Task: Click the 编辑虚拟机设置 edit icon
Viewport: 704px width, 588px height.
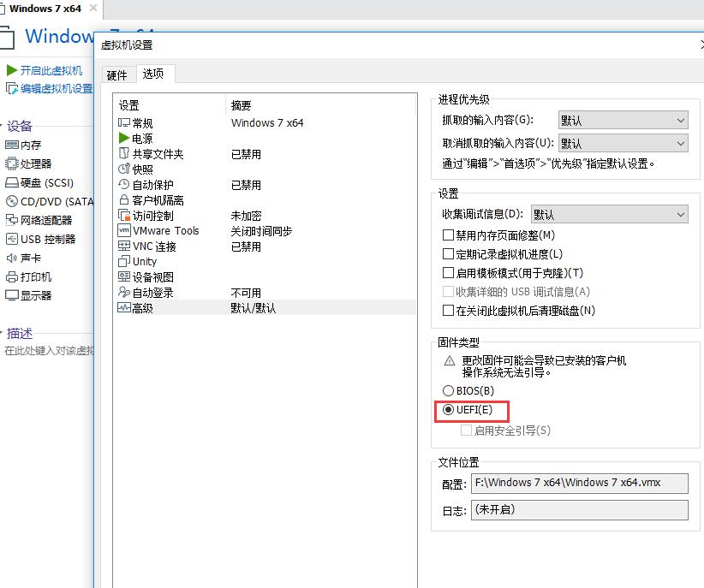Action: (12, 88)
